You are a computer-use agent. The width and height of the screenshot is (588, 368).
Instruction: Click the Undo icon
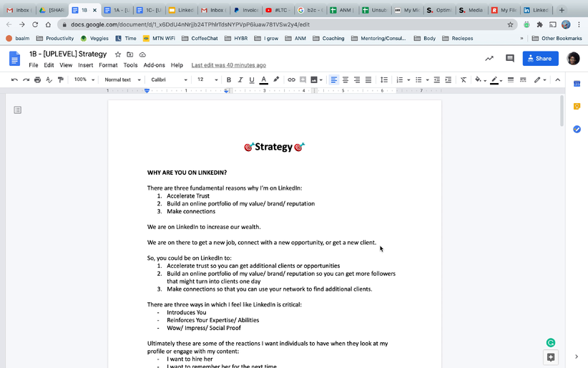click(14, 79)
